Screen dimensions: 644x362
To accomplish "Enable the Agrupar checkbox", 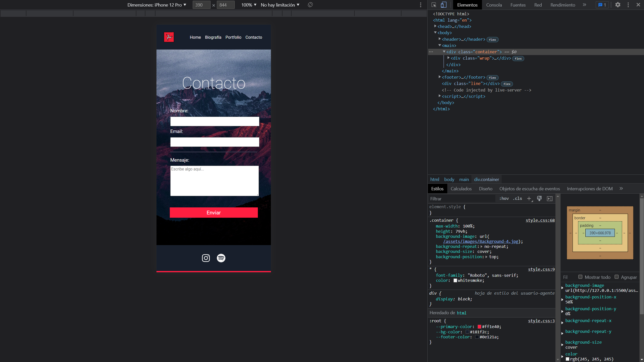I will click(616, 277).
